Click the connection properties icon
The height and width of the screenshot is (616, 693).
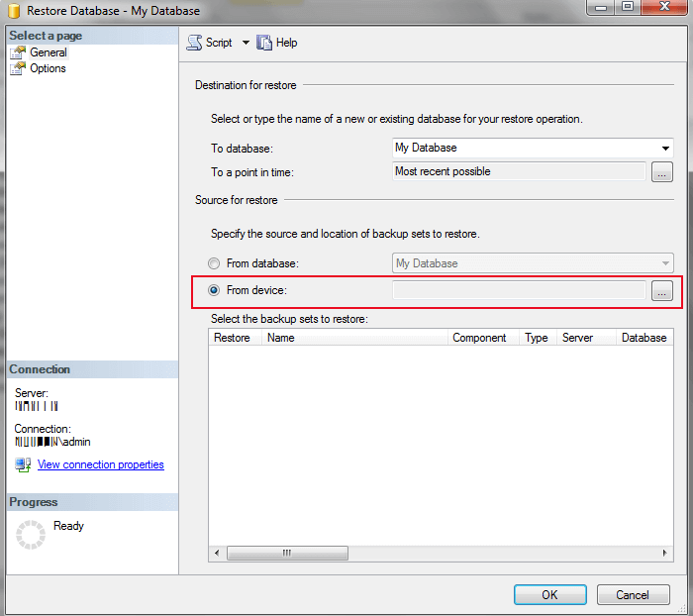click(x=23, y=464)
